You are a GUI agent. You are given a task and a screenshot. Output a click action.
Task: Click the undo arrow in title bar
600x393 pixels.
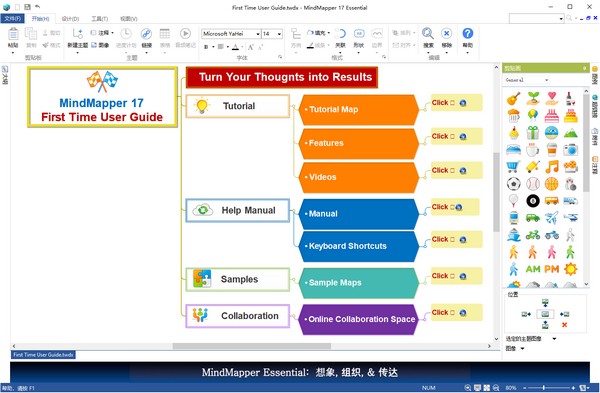click(38, 7)
